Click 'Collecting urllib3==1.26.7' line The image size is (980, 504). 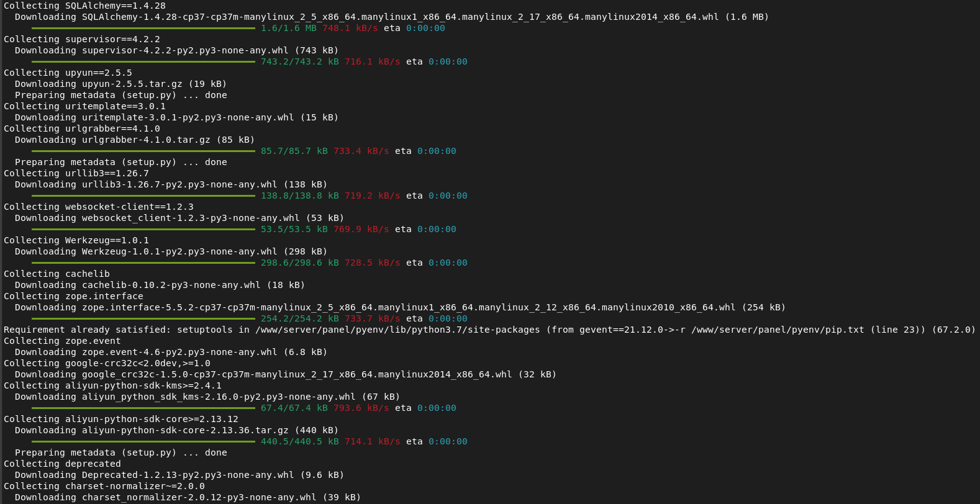pyautogui.click(x=76, y=173)
